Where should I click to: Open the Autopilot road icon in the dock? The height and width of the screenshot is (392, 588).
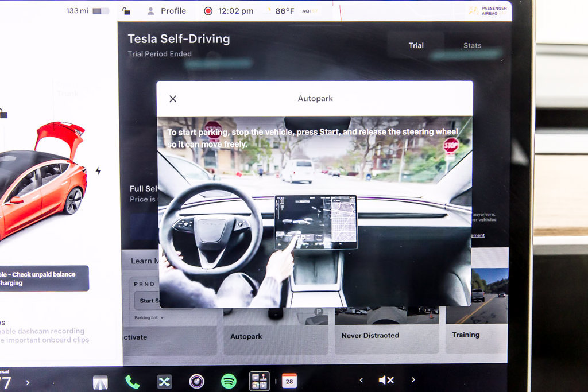pyautogui.click(x=100, y=382)
